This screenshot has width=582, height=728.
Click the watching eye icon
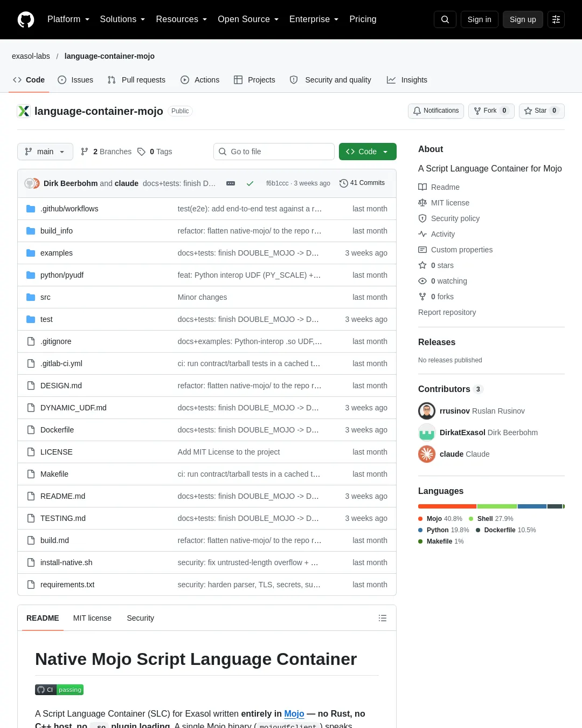point(422,281)
